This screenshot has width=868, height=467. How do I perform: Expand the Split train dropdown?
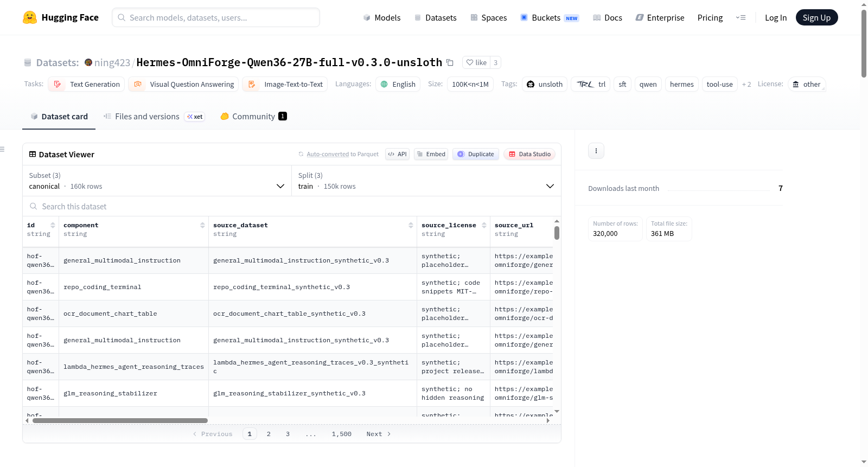[x=426, y=181]
